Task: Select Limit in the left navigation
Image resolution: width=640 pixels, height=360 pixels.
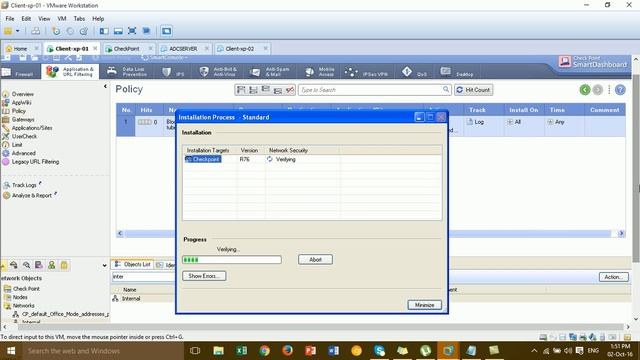Action: coord(17,145)
